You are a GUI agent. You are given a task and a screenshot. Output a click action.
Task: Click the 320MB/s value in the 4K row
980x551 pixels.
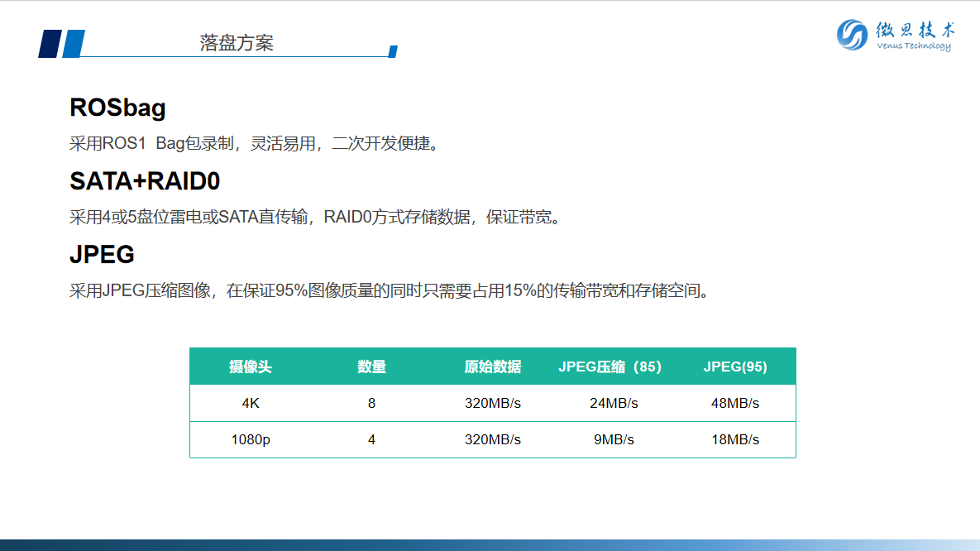493,403
